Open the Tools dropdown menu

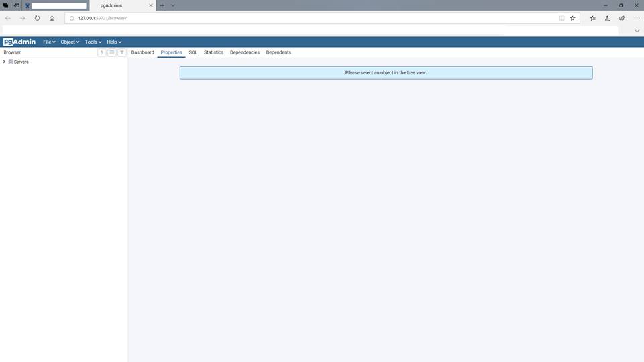(93, 42)
